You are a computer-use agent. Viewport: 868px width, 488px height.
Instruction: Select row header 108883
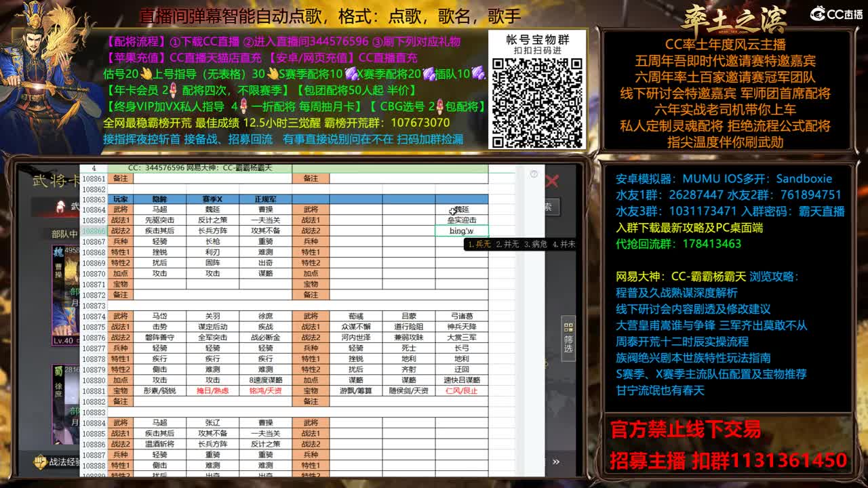tap(94, 412)
